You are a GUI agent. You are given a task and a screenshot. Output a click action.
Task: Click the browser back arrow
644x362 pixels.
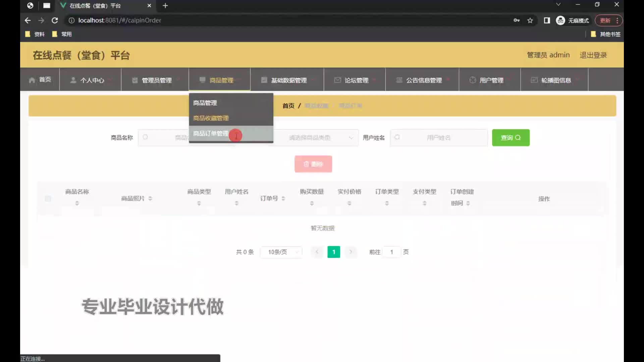(x=28, y=20)
